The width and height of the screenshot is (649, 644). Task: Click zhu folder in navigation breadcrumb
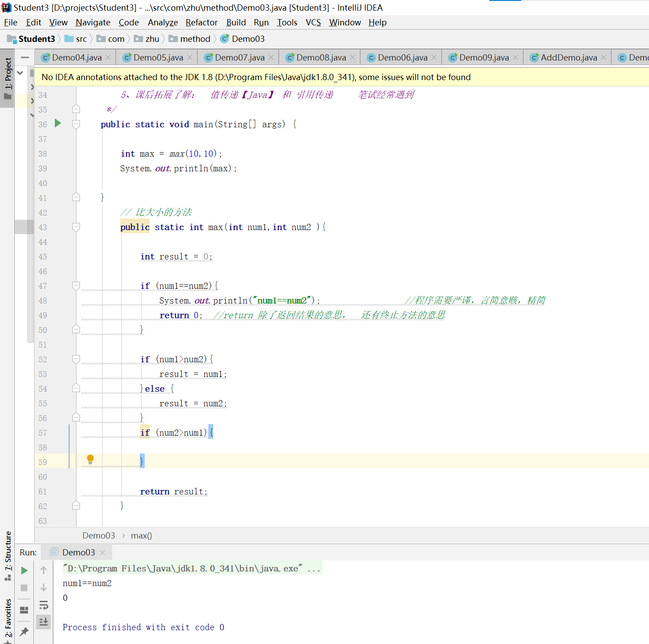147,39
